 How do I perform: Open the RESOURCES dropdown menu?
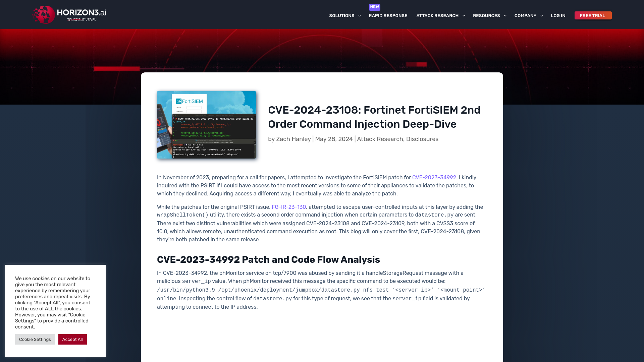[490, 15]
